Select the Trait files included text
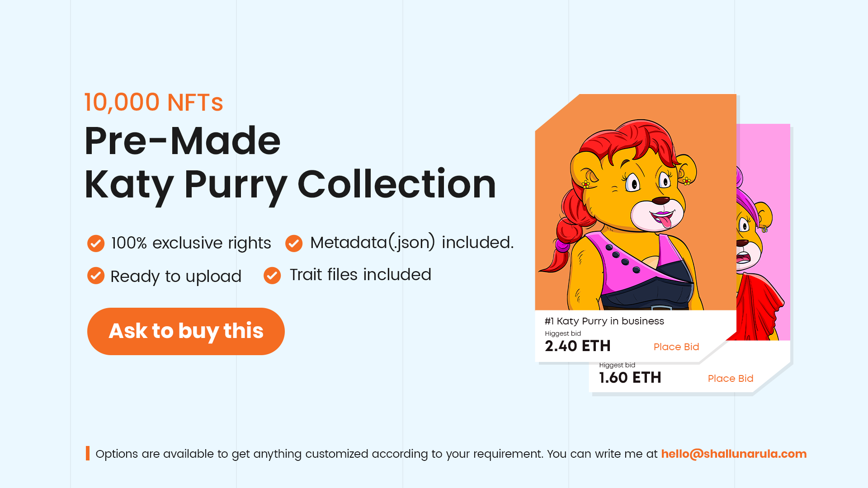Image resolution: width=868 pixels, height=488 pixels. pos(360,275)
